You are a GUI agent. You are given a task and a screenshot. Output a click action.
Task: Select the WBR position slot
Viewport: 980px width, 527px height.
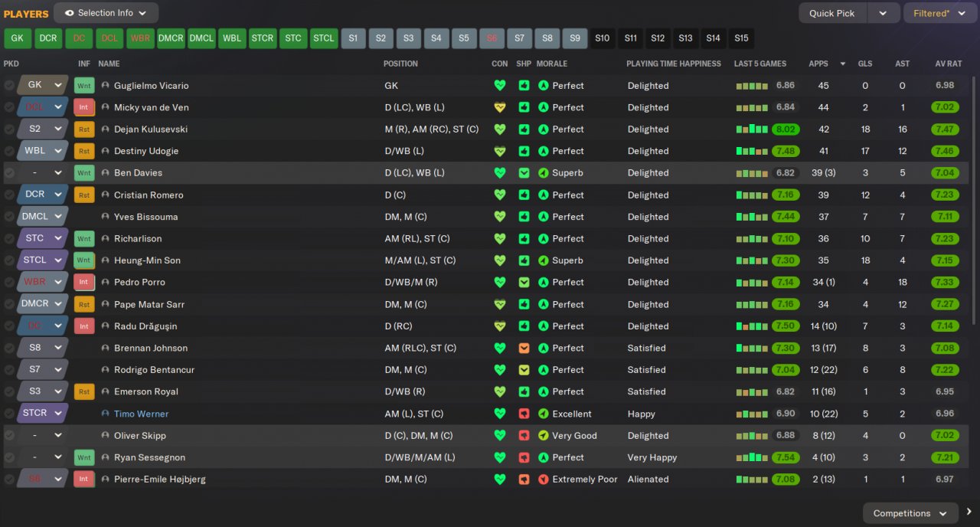pos(140,38)
